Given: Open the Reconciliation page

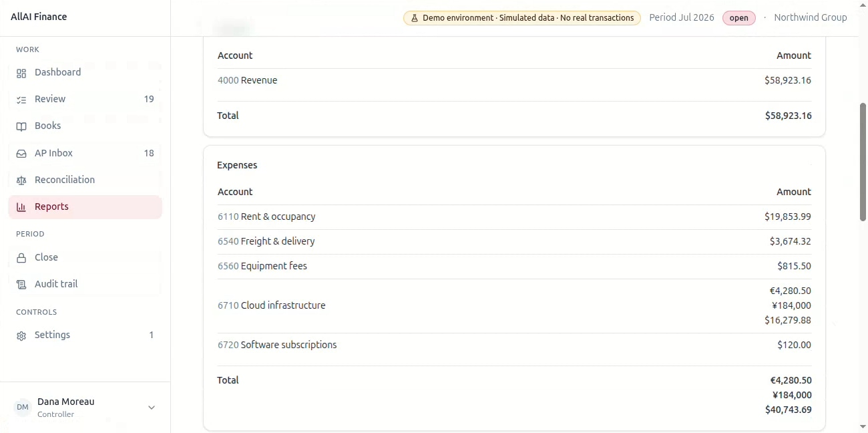Looking at the screenshot, I should (85, 180).
